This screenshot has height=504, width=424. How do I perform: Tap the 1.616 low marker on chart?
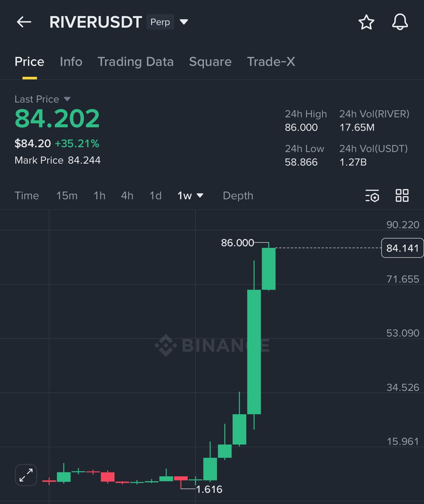(209, 489)
